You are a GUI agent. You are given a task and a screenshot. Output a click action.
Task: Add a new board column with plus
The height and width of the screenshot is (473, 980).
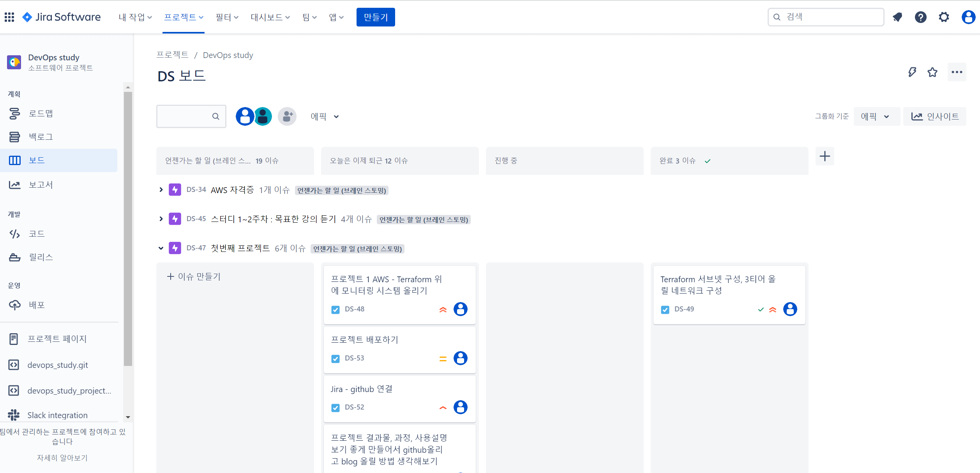[x=825, y=156]
